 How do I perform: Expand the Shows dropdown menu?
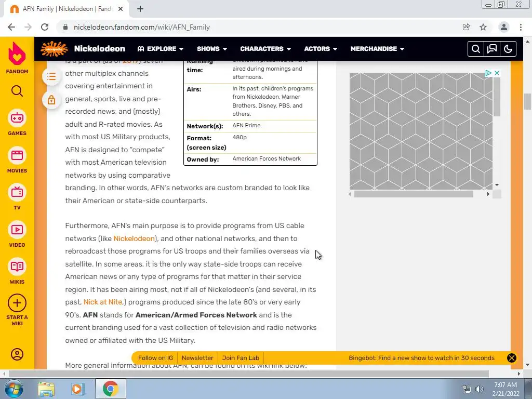pyautogui.click(x=212, y=49)
